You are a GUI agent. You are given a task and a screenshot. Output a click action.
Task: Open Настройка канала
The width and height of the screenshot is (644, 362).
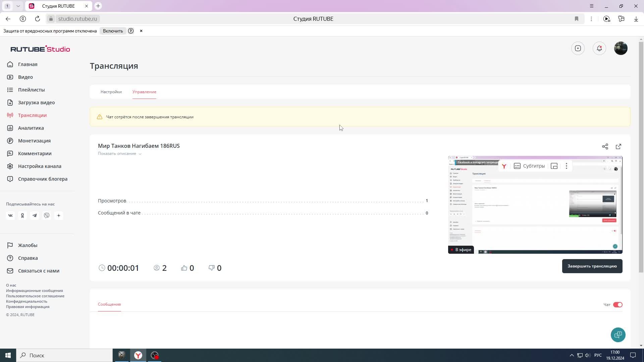point(34,166)
